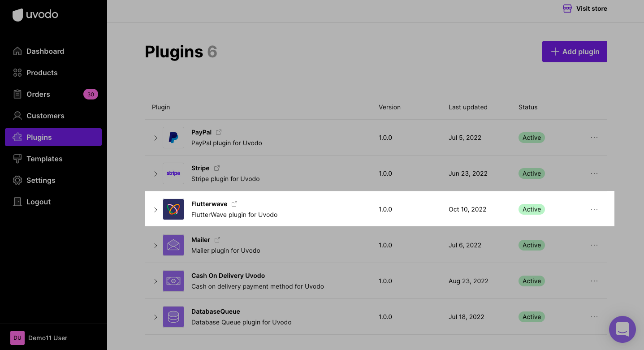
Task: Open the three-dots menu for DatabaseQueue
Action: click(x=594, y=317)
